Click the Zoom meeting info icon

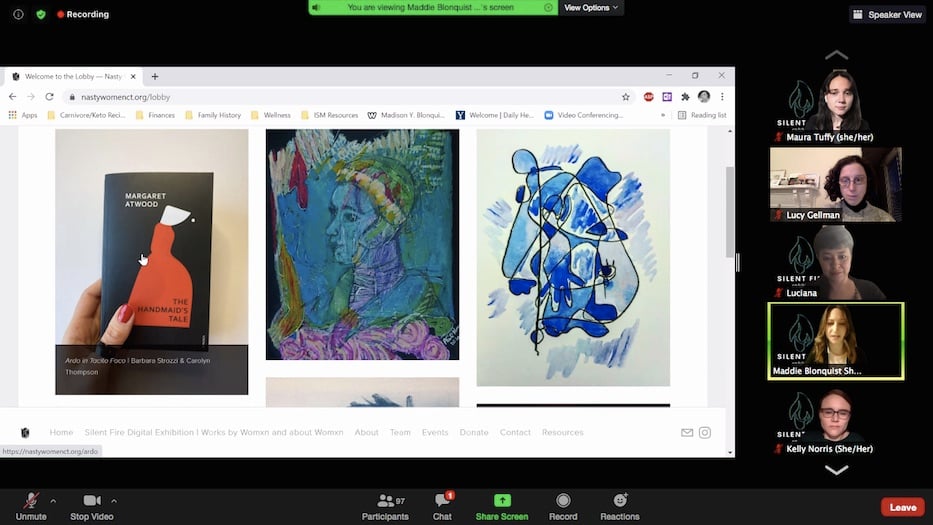coord(18,14)
